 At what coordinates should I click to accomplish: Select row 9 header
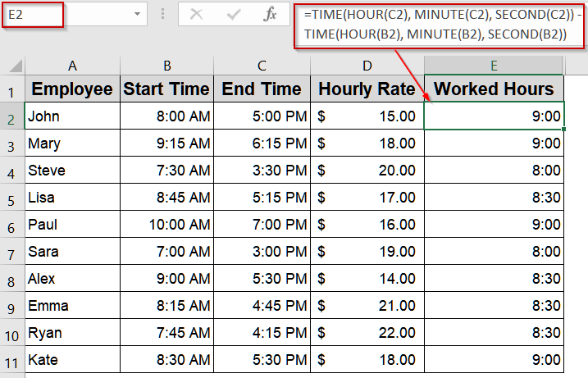coord(12,305)
